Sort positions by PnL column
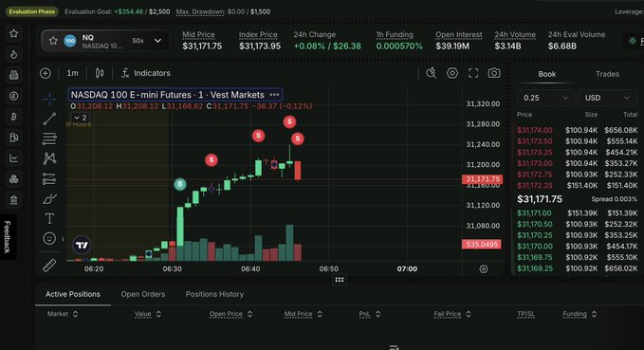Image resolution: width=644 pixels, height=350 pixels. pyautogui.click(x=370, y=314)
